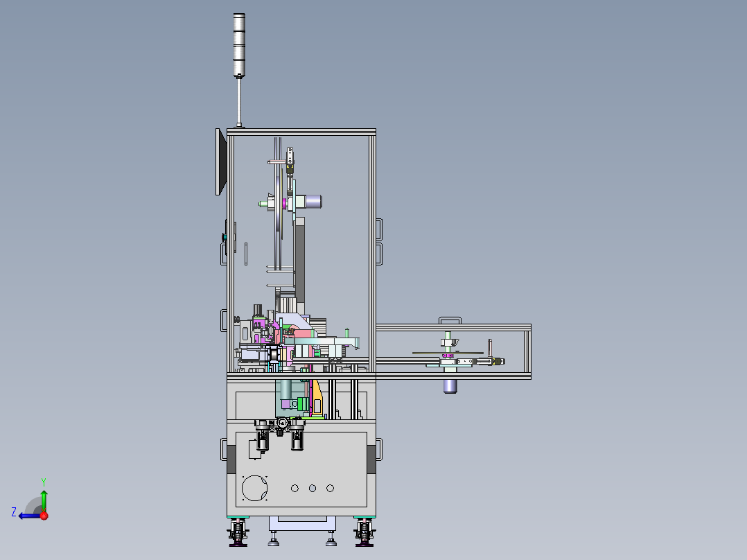Select the large circular cutout on lower panel
This screenshot has height=560, width=747.
point(254,488)
